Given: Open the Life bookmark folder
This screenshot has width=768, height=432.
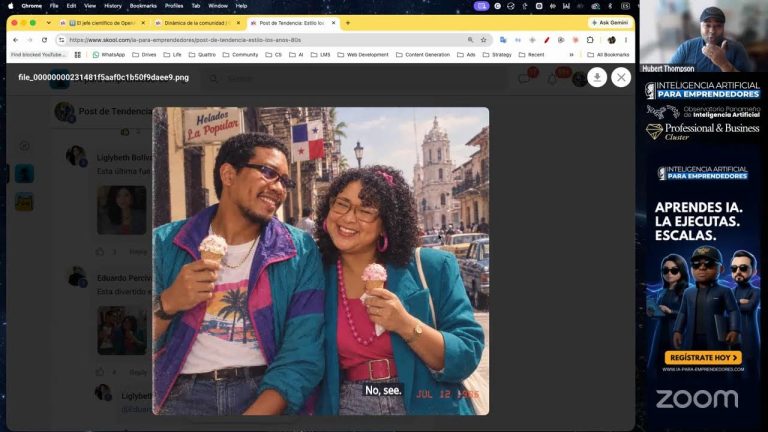Looking at the screenshot, I should tap(172, 55).
